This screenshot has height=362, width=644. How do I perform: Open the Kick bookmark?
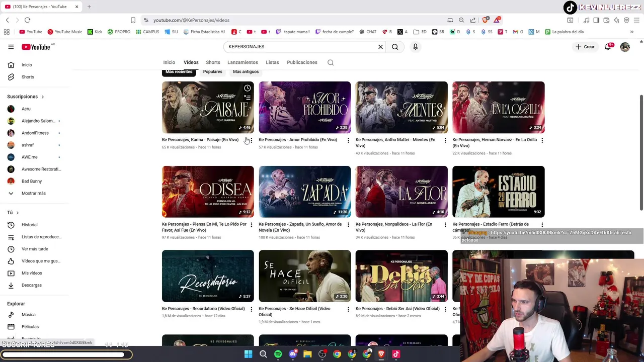(x=95, y=32)
